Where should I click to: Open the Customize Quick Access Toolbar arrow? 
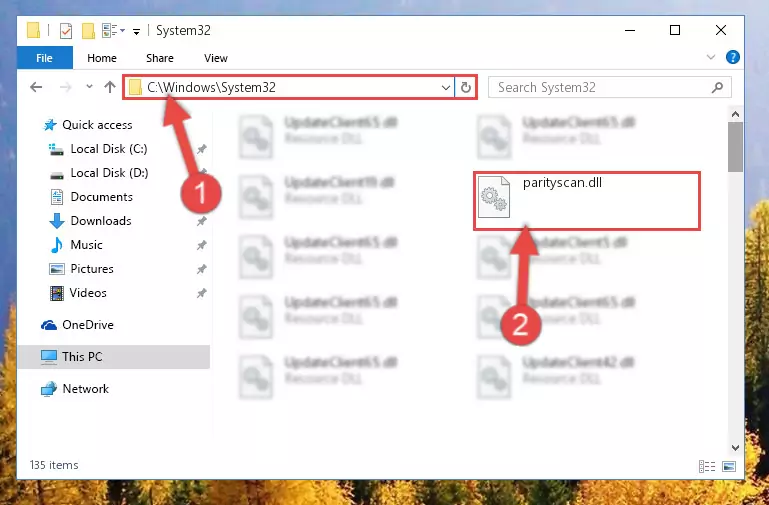coord(136,31)
